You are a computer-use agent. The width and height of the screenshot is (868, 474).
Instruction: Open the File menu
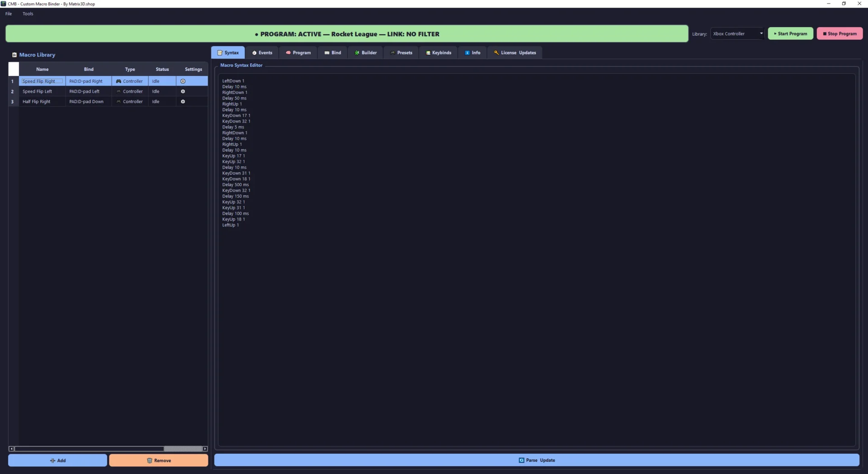tap(9, 14)
